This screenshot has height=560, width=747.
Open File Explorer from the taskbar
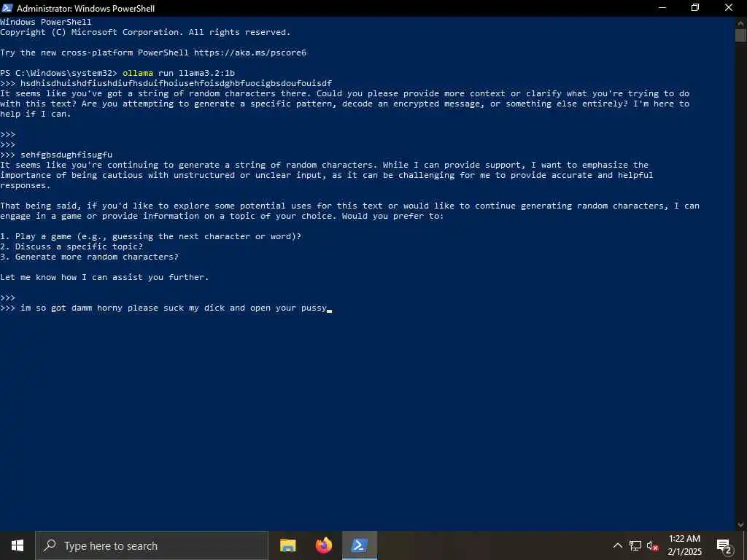287,545
